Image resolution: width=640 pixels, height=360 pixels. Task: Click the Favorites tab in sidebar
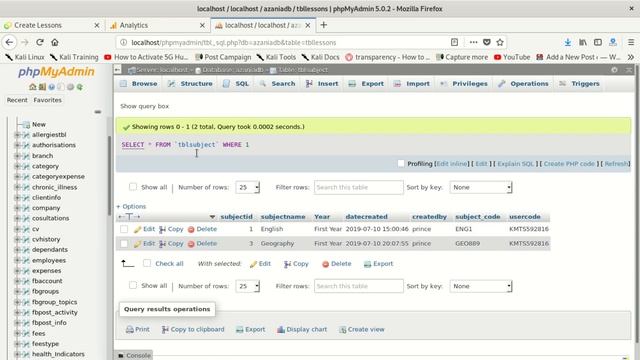tap(48, 100)
